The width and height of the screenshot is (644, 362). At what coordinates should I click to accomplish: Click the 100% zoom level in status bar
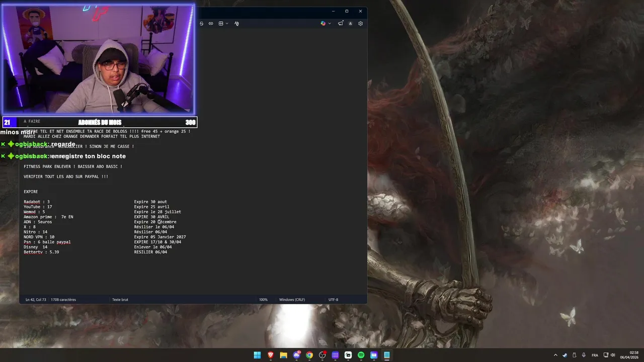pyautogui.click(x=263, y=300)
